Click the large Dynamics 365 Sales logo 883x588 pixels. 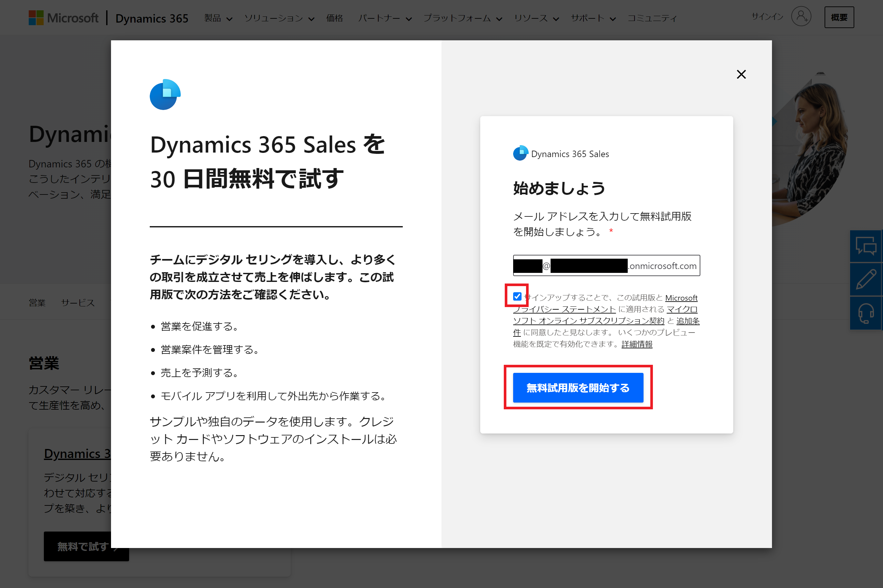pyautogui.click(x=165, y=95)
